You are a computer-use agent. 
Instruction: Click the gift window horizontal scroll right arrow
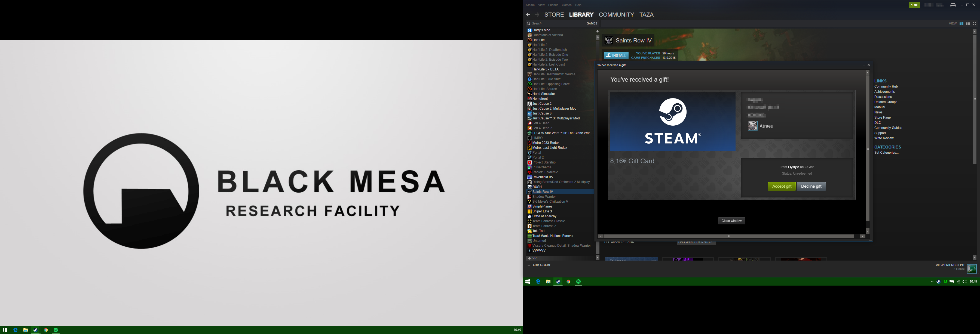862,236
